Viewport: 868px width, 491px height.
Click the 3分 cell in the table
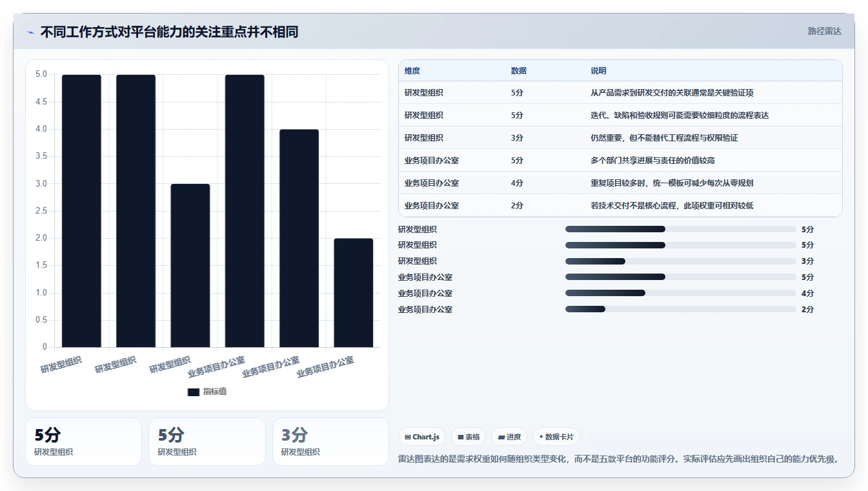(517, 138)
